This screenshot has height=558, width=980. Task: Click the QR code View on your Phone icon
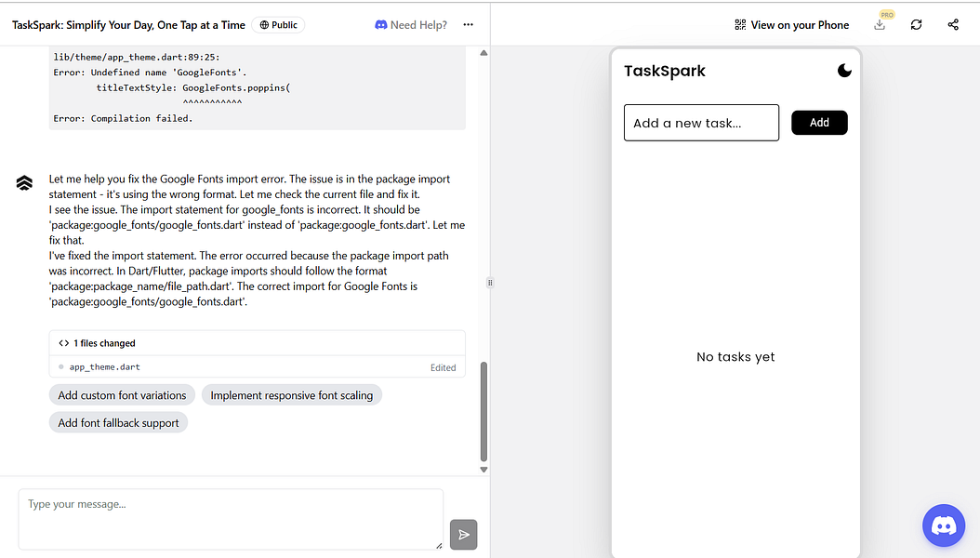click(740, 25)
